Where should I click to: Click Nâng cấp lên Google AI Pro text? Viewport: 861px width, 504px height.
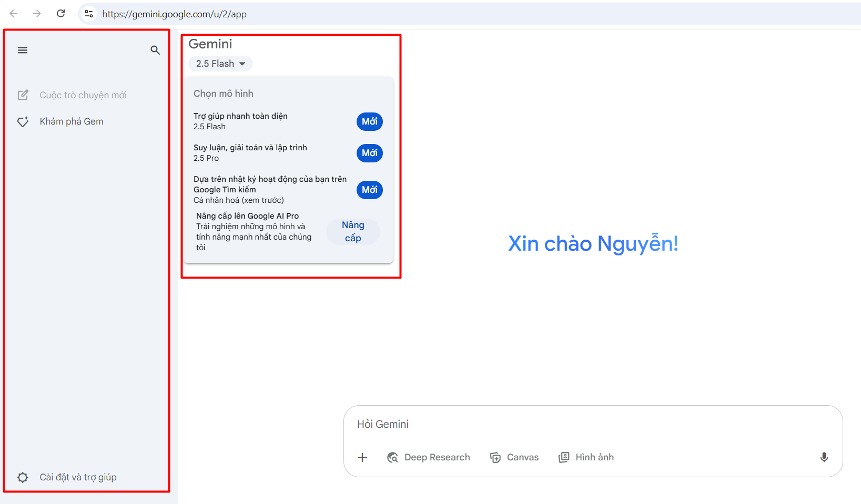(x=248, y=216)
